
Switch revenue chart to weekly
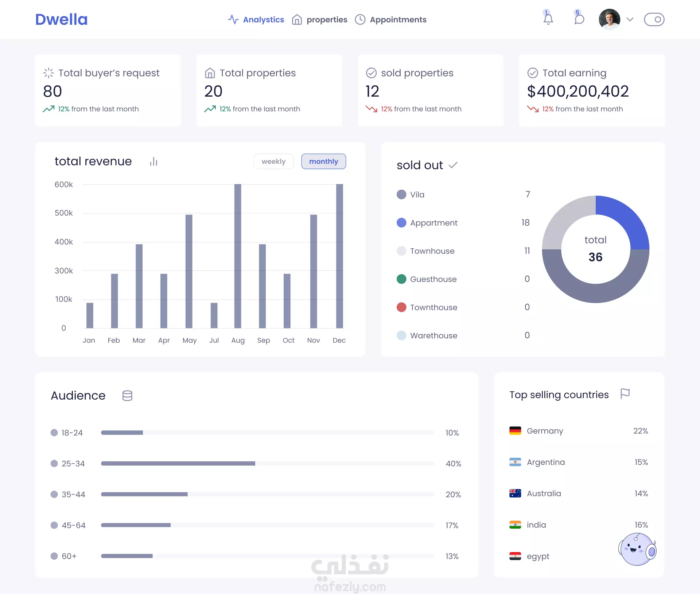[273, 162]
